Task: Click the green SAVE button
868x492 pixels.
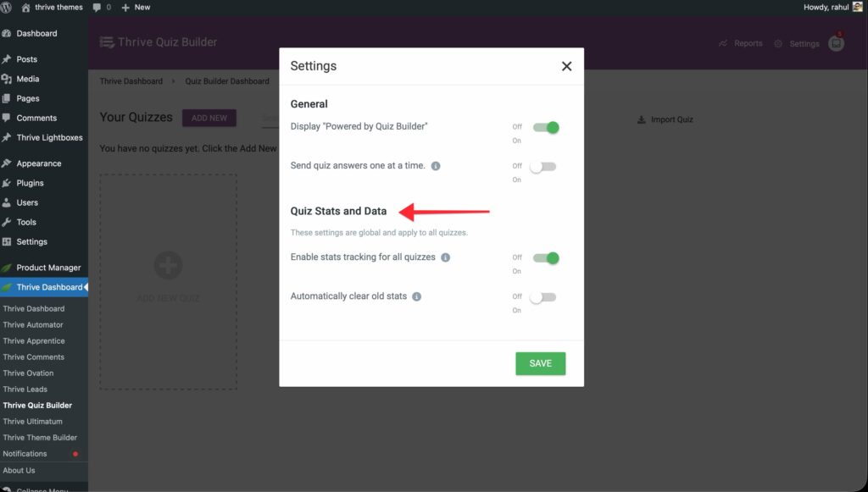Action: pos(540,363)
